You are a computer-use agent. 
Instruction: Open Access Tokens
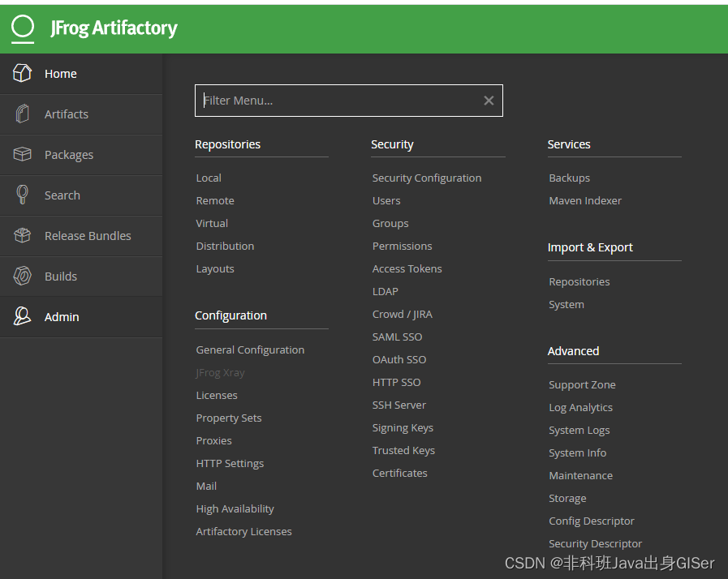(x=407, y=269)
